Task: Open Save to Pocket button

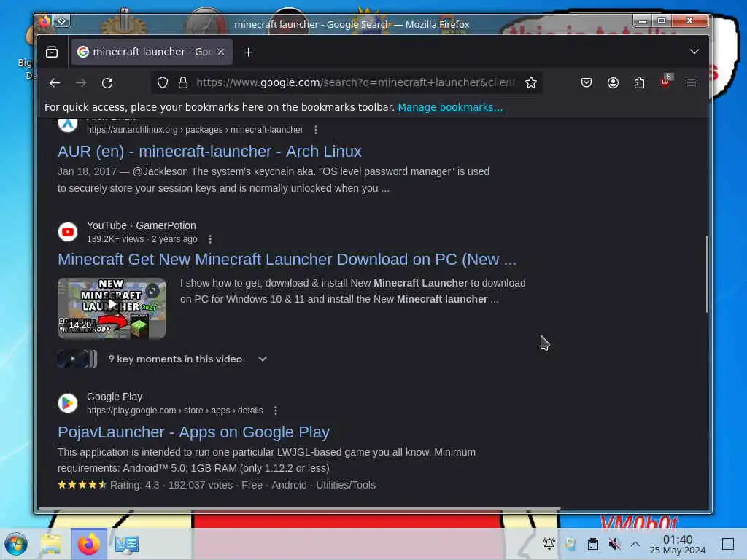Action: tap(587, 83)
